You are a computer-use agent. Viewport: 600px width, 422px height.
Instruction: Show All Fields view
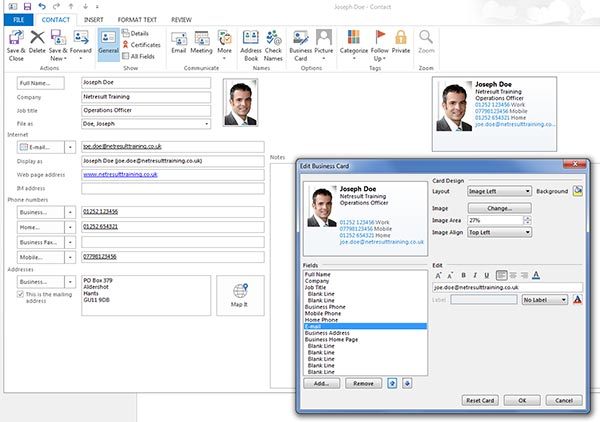click(x=139, y=56)
